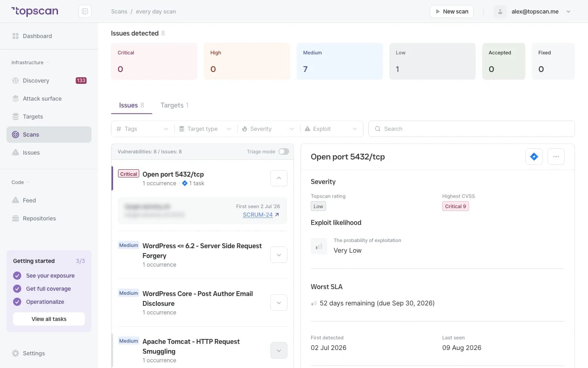This screenshot has width=588, height=368.
Task: Click the topscan logo
Action: (x=35, y=11)
